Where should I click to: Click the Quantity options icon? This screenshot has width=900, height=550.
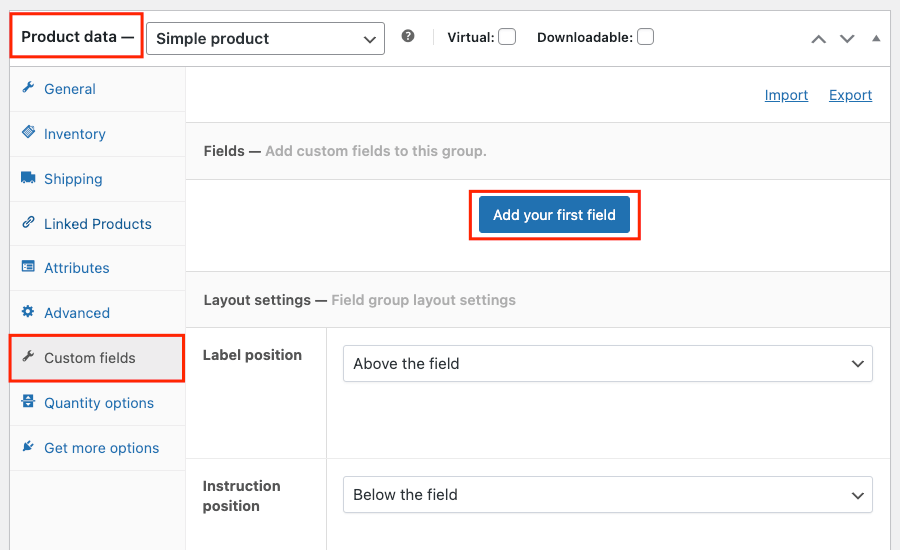28,401
